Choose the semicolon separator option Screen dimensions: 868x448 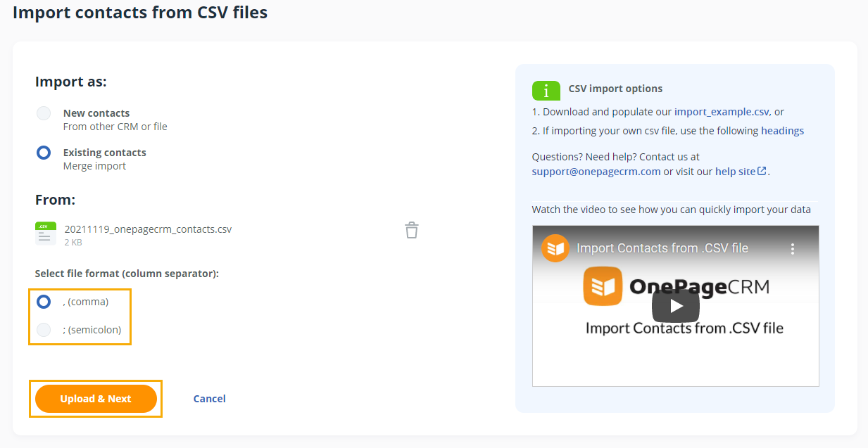tap(44, 330)
